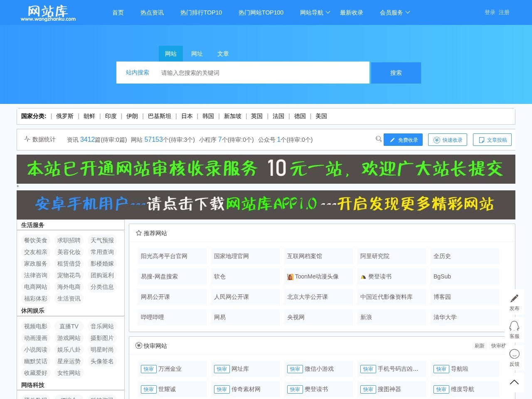Click the 反馈 feedback smiley icon
Screen dimensions: 532x399
514,354
